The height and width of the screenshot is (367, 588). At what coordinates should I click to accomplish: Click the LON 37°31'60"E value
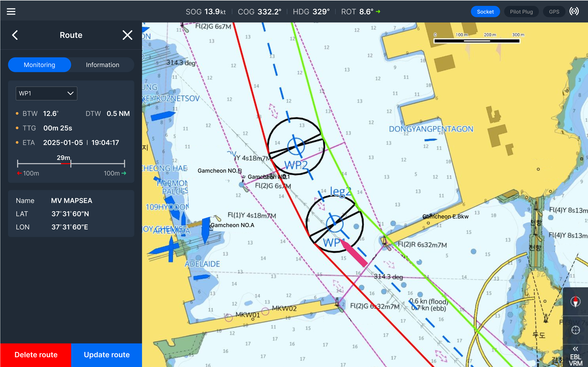click(70, 227)
